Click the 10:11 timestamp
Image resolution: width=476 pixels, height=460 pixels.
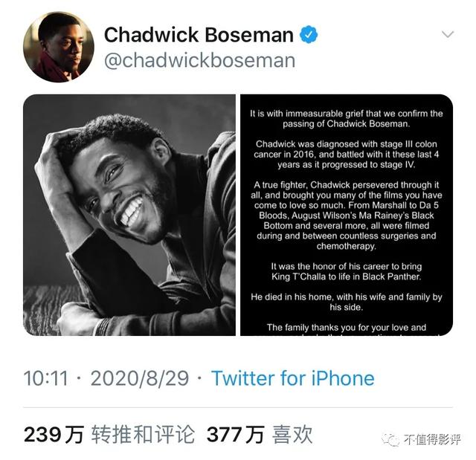tap(46, 378)
